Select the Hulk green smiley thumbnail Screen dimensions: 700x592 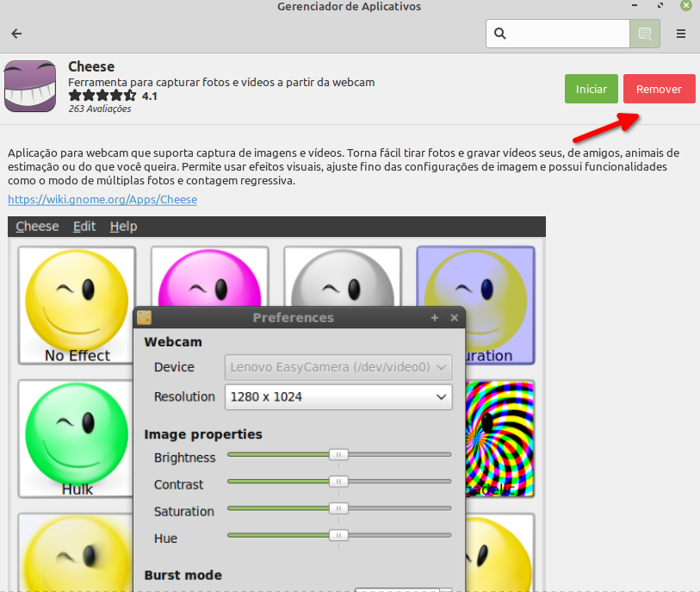coord(77,439)
